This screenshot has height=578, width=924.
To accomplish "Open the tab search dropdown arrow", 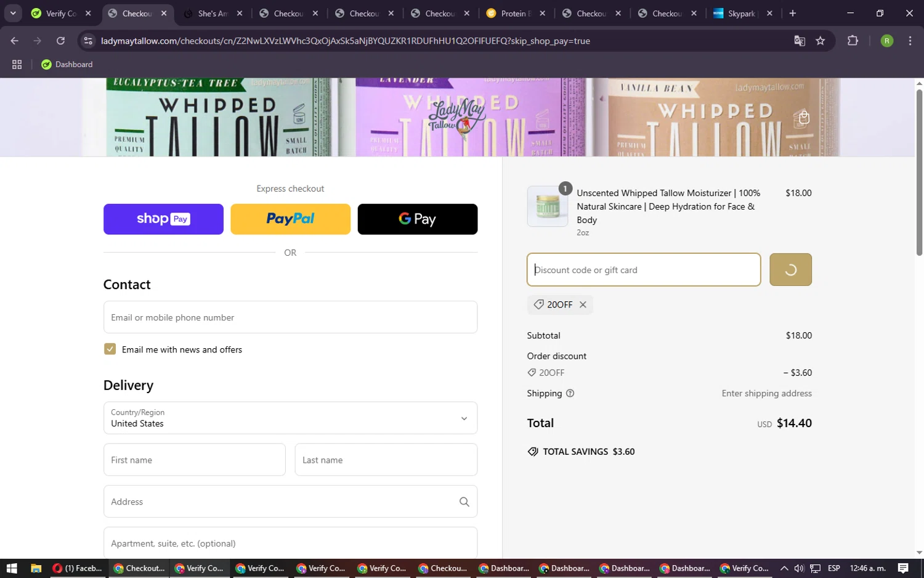I will click(13, 13).
